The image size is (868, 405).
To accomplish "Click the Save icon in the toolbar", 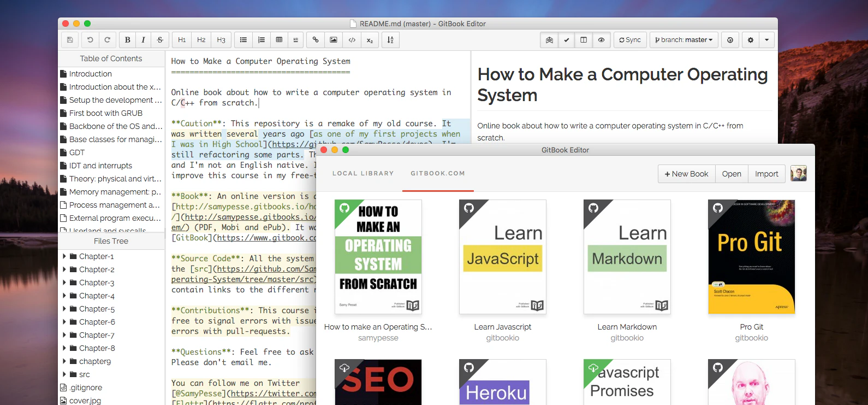I will (70, 40).
